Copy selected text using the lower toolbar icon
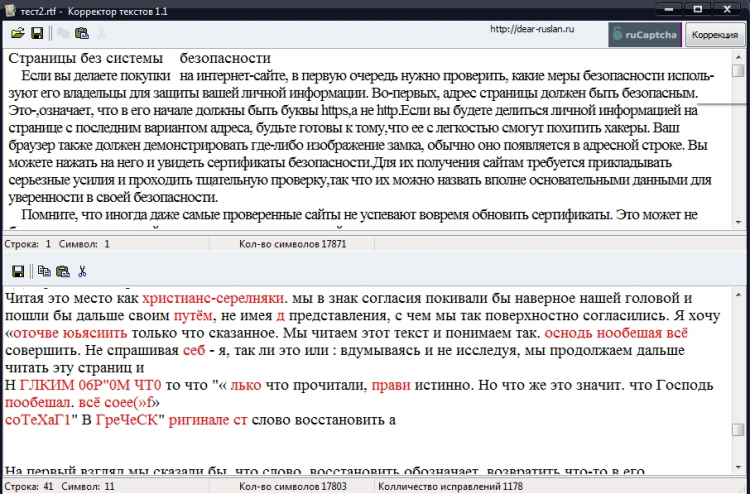Viewport: 750px width, 494px height. (43, 271)
